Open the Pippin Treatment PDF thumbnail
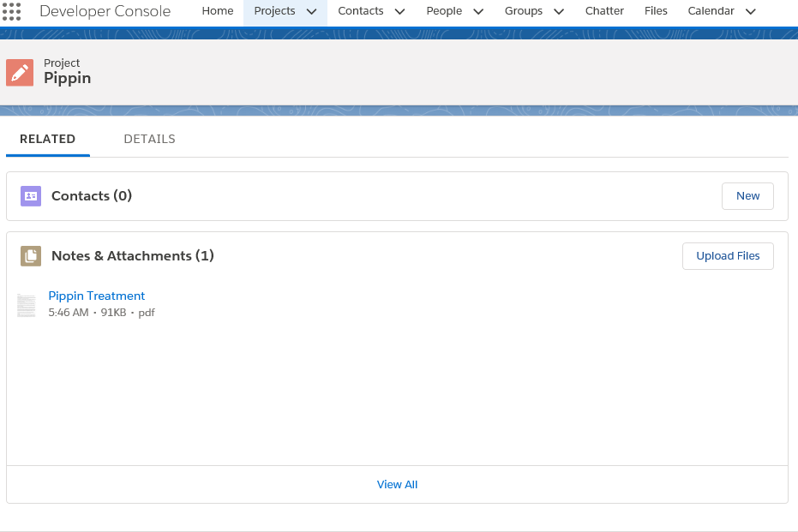Image resolution: width=798 pixels, height=532 pixels. [x=26, y=305]
